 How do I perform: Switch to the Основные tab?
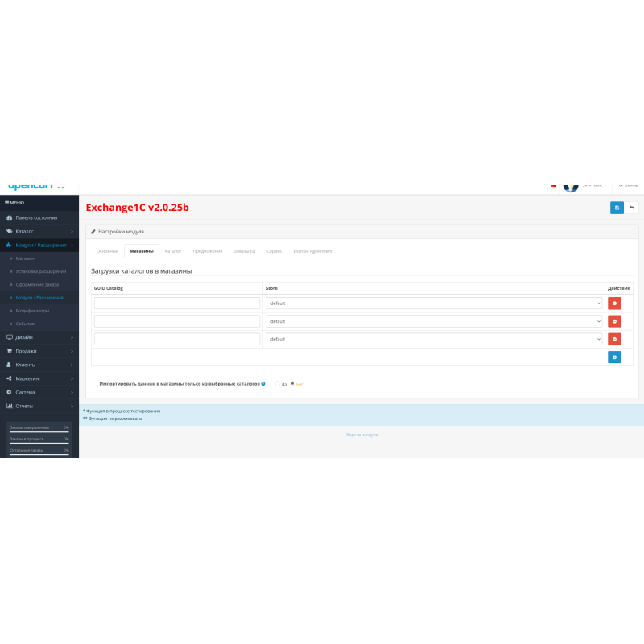tap(107, 251)
